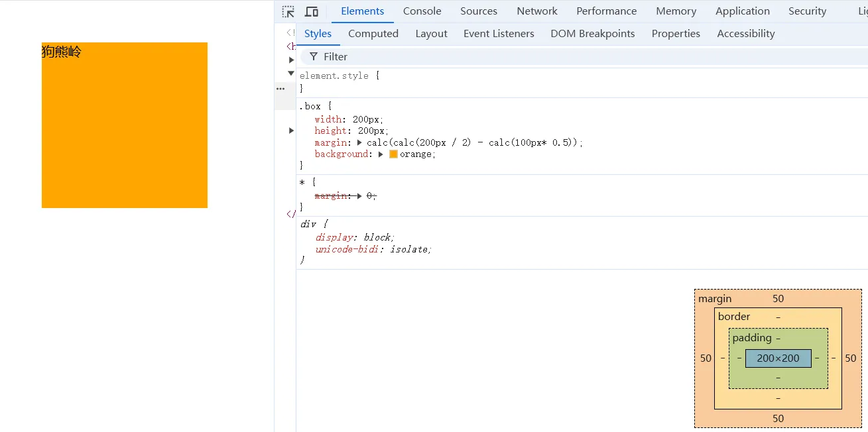Image resolution: width=868 pixels, height=432 pixels.
Task: Click the margin label in box model
Action: (715, 299)
